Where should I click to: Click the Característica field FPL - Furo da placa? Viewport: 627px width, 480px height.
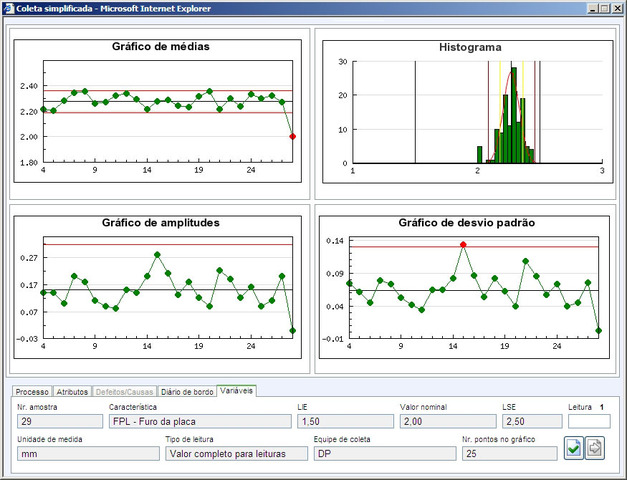coord(200,421)
